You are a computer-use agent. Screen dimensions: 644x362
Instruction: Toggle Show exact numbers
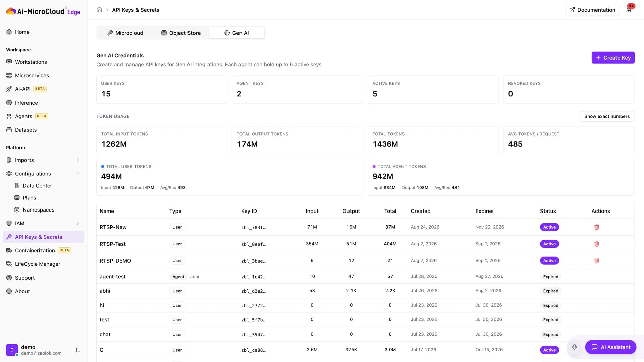click(x=607, y=116)
